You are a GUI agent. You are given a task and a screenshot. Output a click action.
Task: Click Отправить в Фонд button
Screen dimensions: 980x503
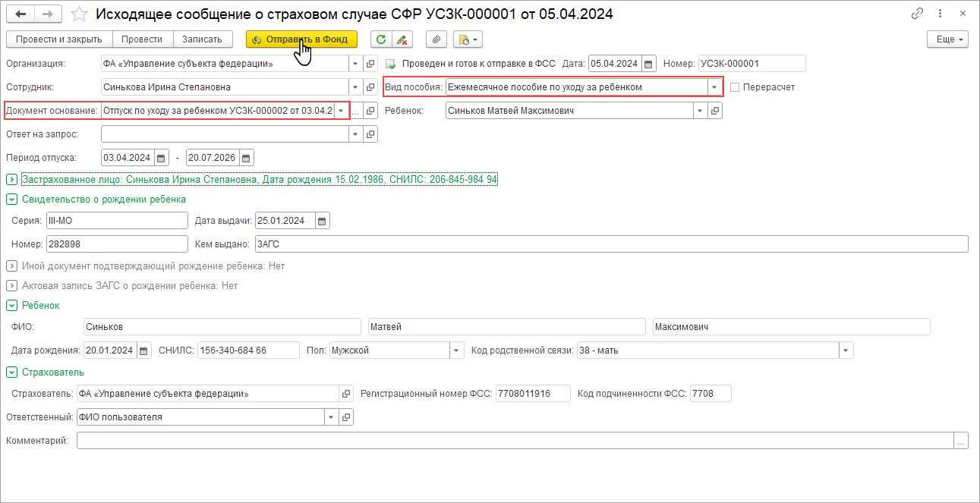[x=301, y=39]
